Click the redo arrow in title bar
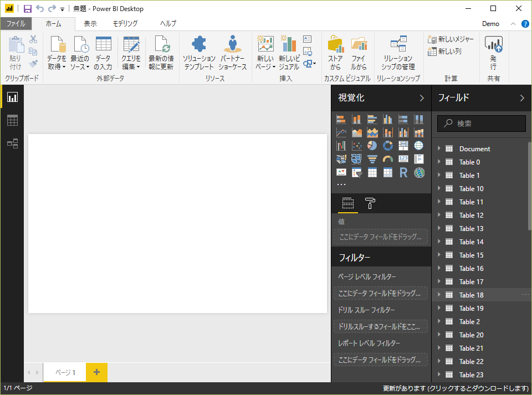532x395 pixels. point(52,8)
